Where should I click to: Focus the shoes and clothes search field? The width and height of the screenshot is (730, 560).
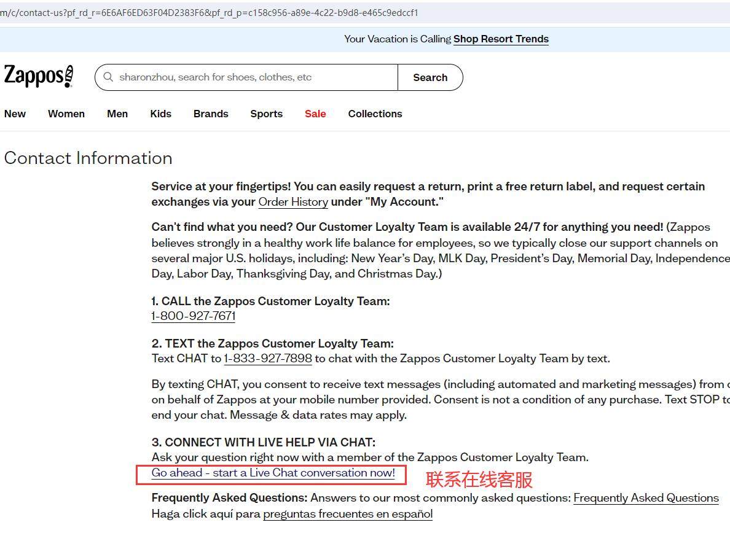[x=246, y=77]
